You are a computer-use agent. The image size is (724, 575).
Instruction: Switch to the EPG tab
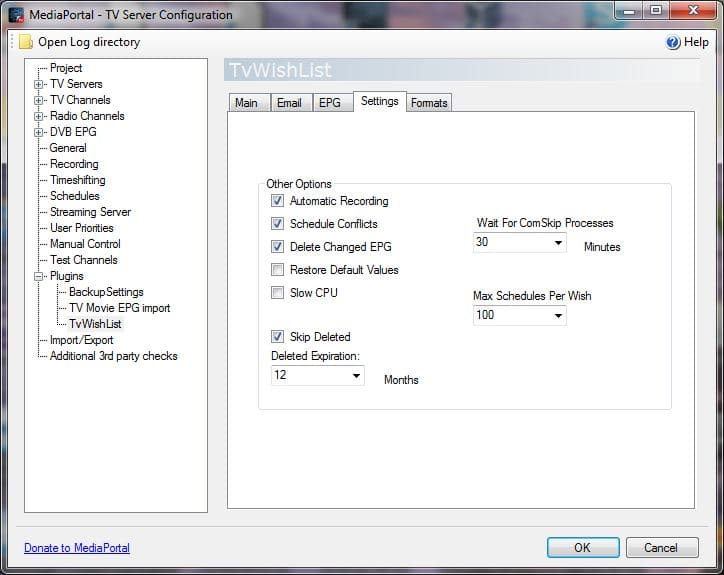pos(332,103)
